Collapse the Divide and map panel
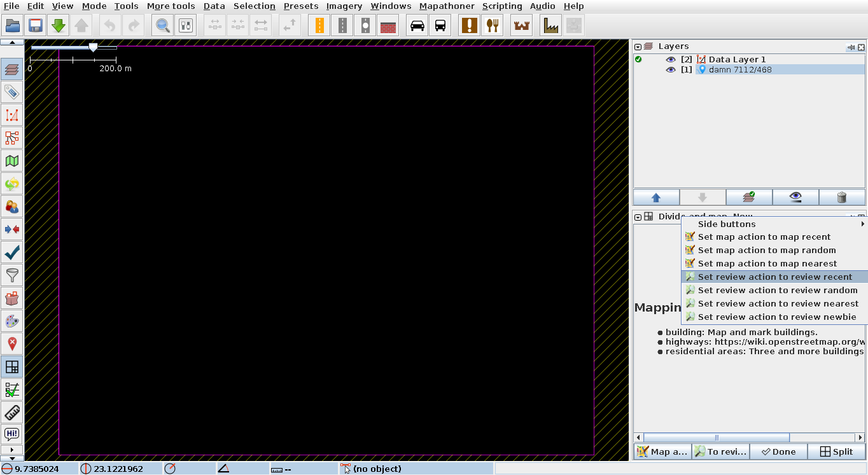This screenshot has width=868, height=475. [638, 217]
